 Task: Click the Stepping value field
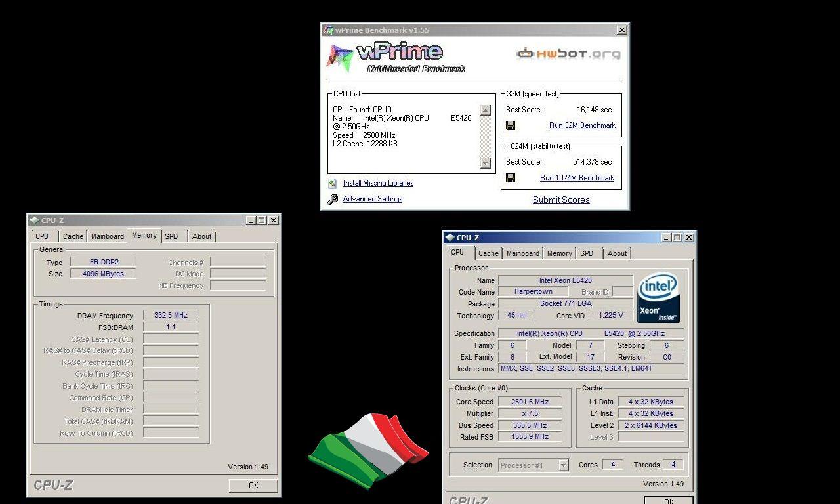(667, 346)
